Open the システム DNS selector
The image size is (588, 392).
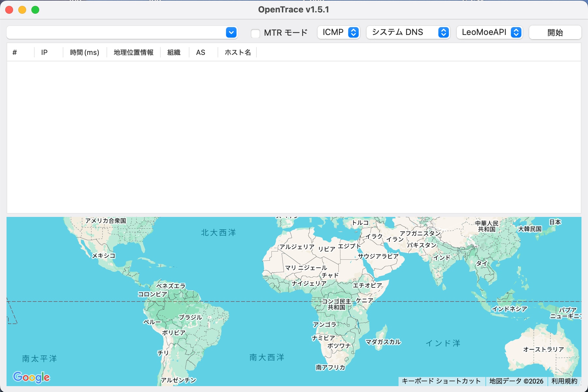(407, 32)
